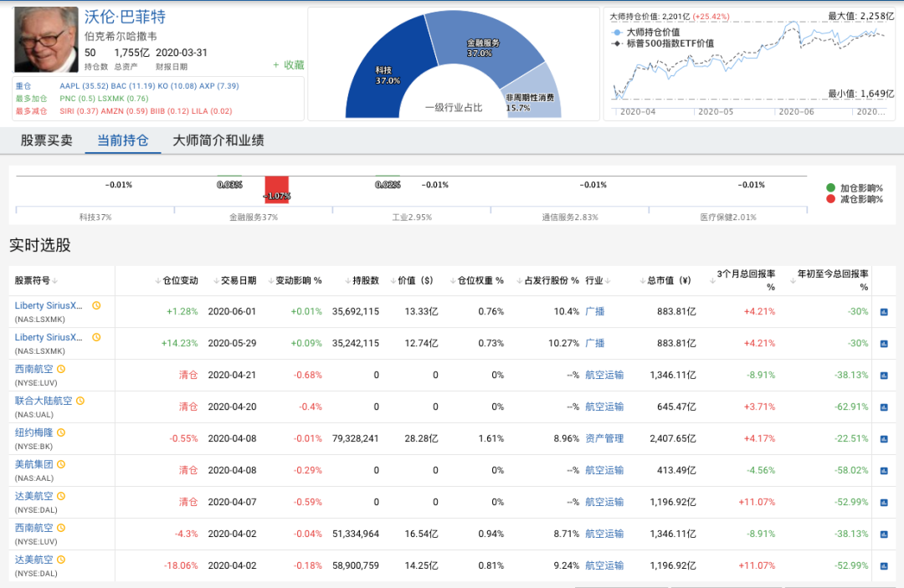
Task: Click 清仓 cell in 达美航空 2020-04-07 row
Action: 188,502
